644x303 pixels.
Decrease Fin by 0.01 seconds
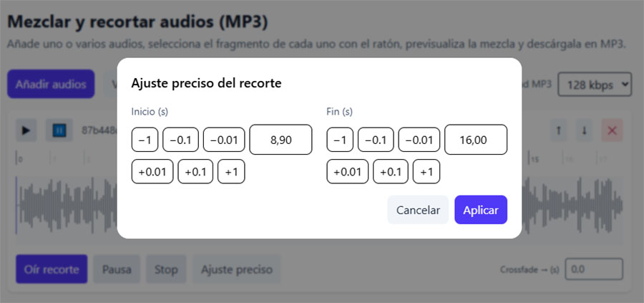pos(419,140)
